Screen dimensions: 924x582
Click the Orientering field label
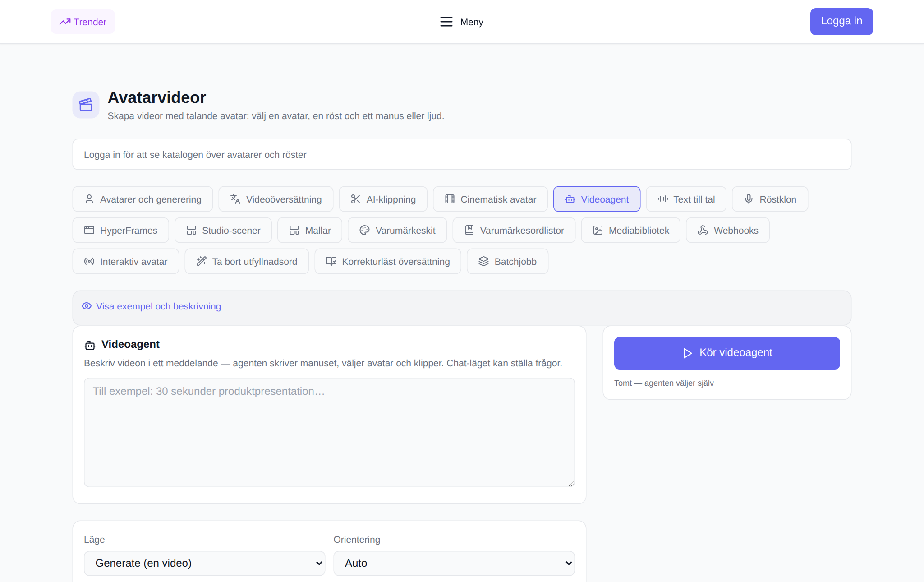pos(357,539)
